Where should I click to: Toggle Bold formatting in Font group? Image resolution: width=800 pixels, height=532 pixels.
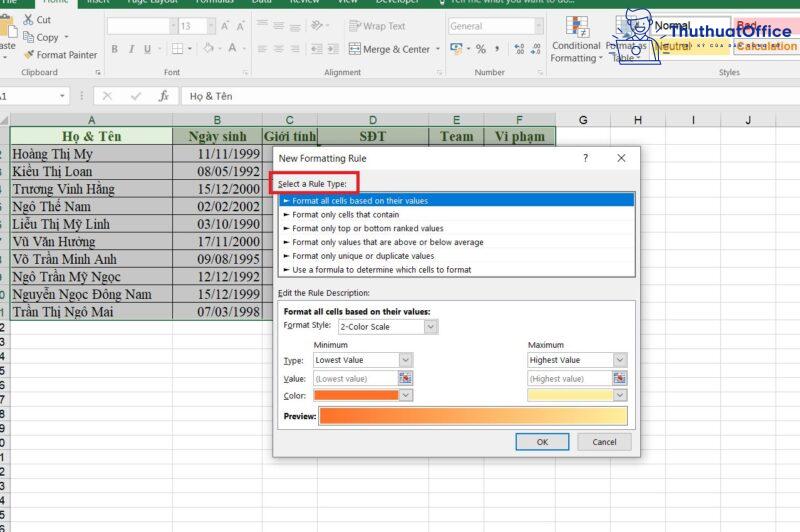(x=114, y=49)
